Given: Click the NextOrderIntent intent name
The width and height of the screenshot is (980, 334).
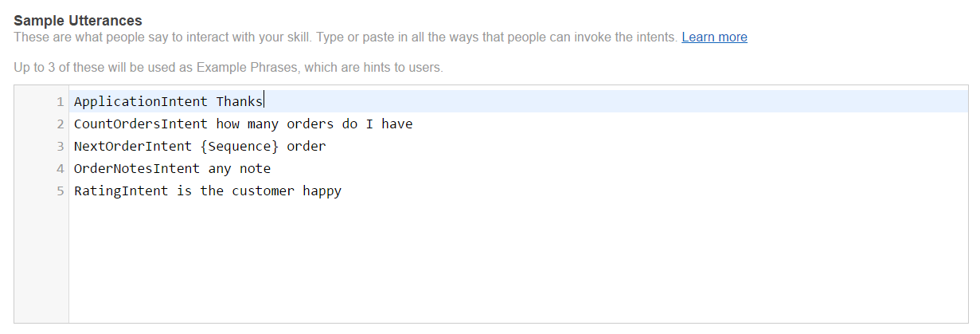Looking at the screenshot, I should coord(132,147).
